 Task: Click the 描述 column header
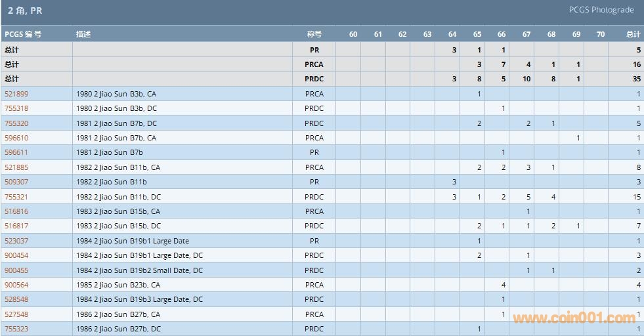click(x=83, y=34)
